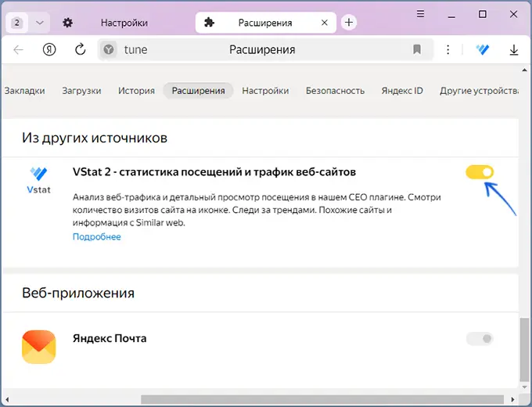
Task: Go to the Закладки section
Action: pos(24,91)
